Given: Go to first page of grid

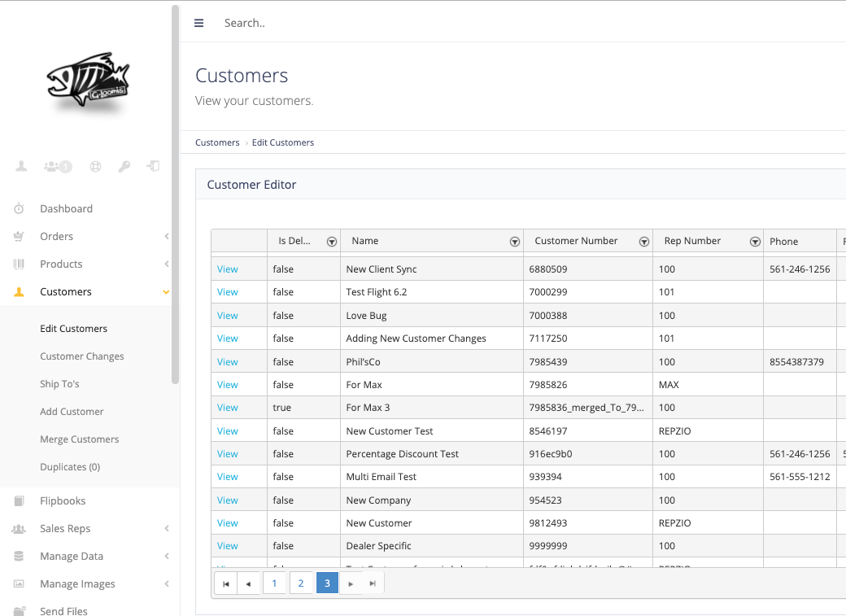Looking at the screenshot, I should point(226,583).
